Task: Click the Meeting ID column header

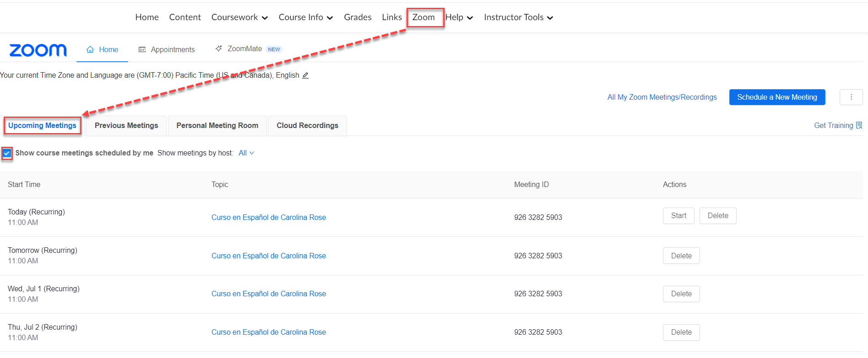Action: [x=532, y=185]
